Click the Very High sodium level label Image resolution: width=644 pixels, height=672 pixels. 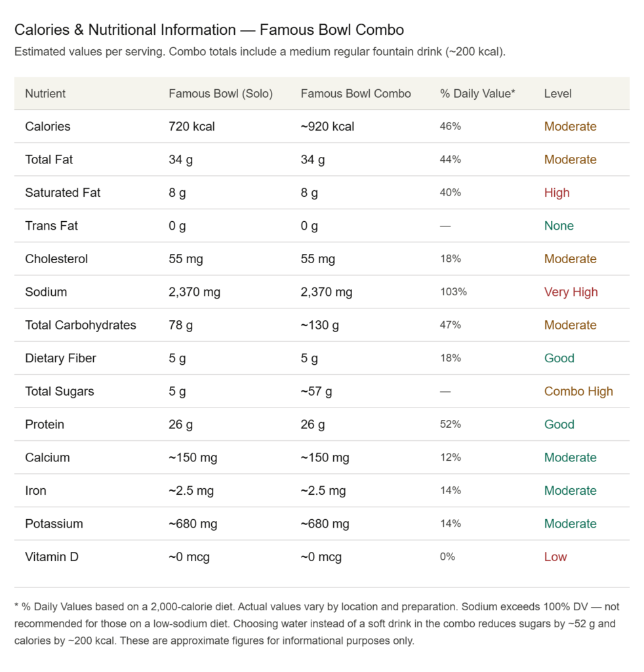tap(571, 292)
